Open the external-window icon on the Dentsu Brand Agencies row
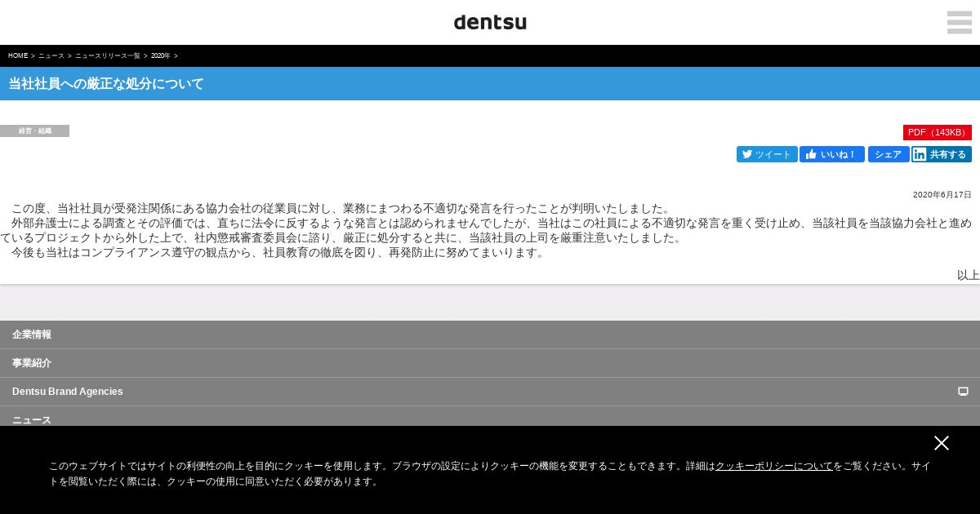Viewport: 980px width, 514px height. (963, 392)
